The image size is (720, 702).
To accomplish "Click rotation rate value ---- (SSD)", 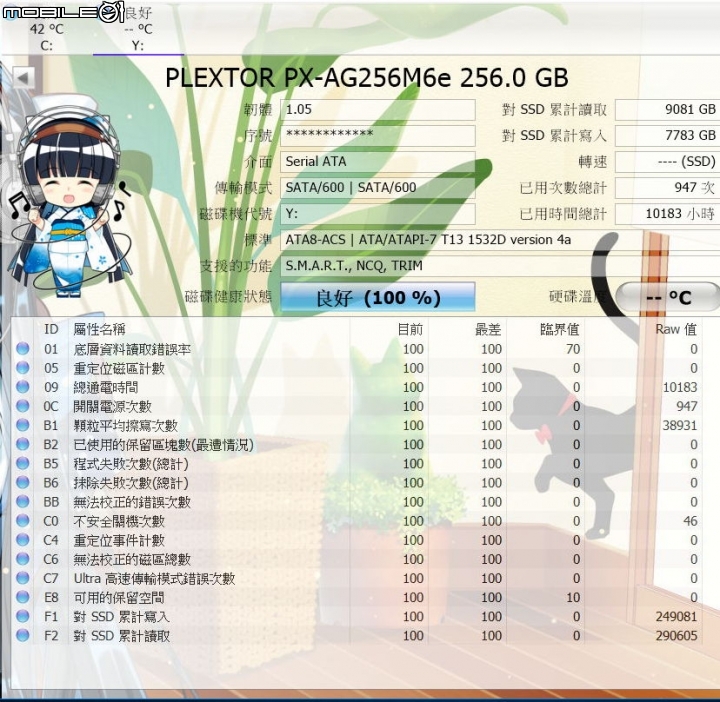I will click(x=667, y=162).
